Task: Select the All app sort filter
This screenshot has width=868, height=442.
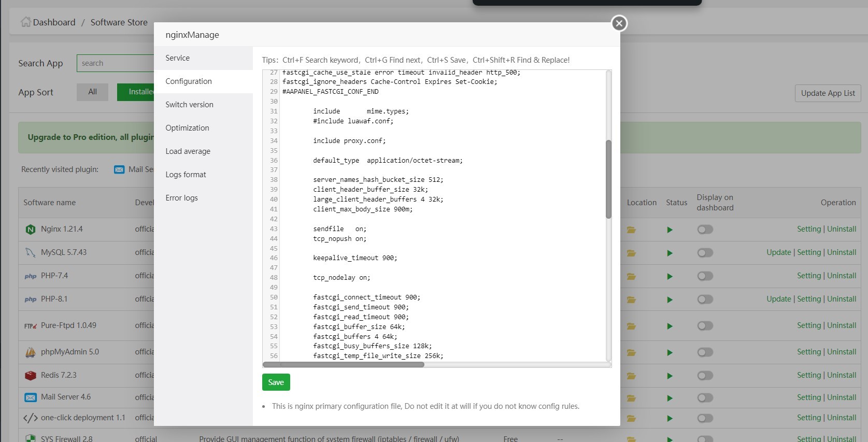Action: coord(92,92)
